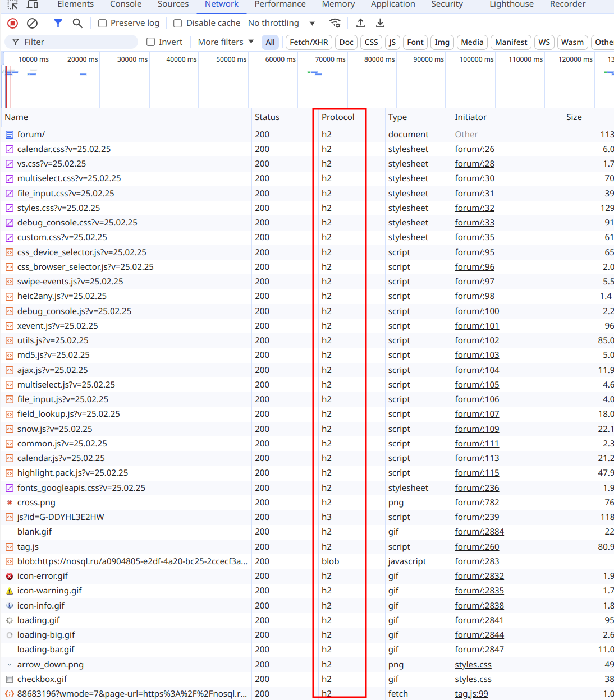Image resolution: width=614 pixels, height=700 pixels.
Task: Open network conditions wifi icon
Action: [335, 23]
